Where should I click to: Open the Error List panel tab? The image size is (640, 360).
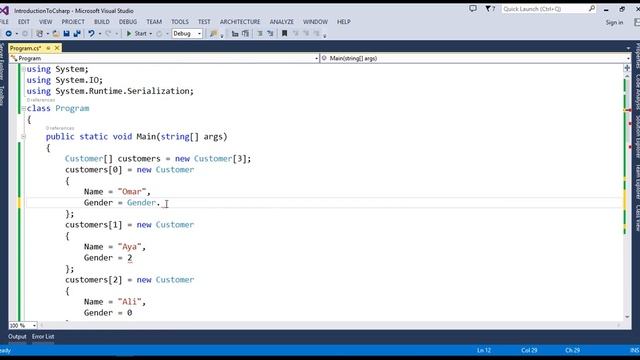tap(43, 337)
